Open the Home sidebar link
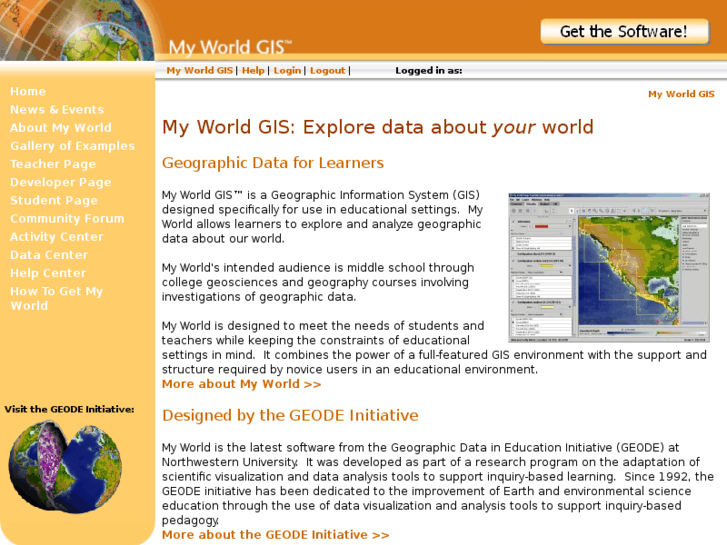 (28, 91)
